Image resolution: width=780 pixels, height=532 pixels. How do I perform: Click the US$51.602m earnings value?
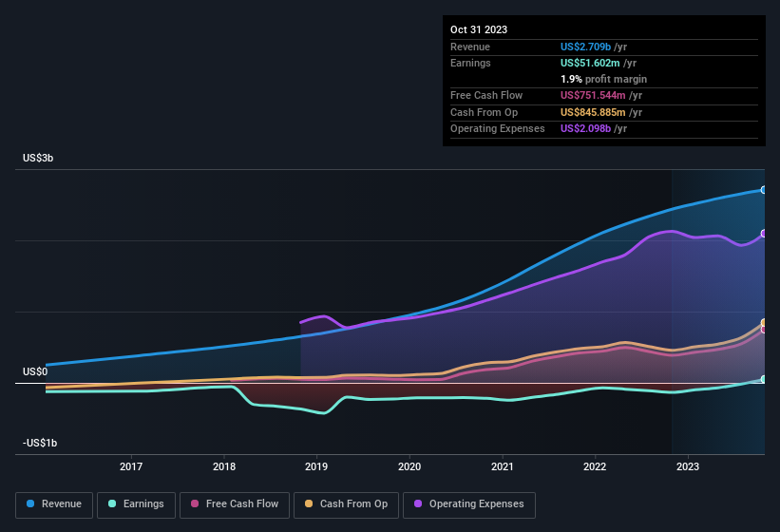tap(590, 63)
